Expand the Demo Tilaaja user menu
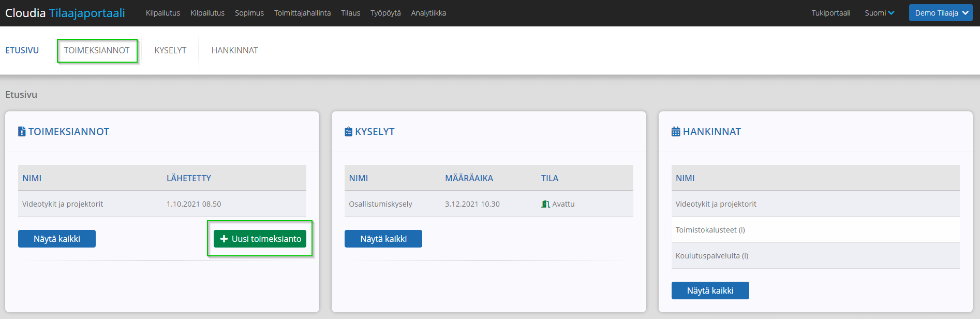This screenshot has width=980, height=319. [x=941, y=13]
